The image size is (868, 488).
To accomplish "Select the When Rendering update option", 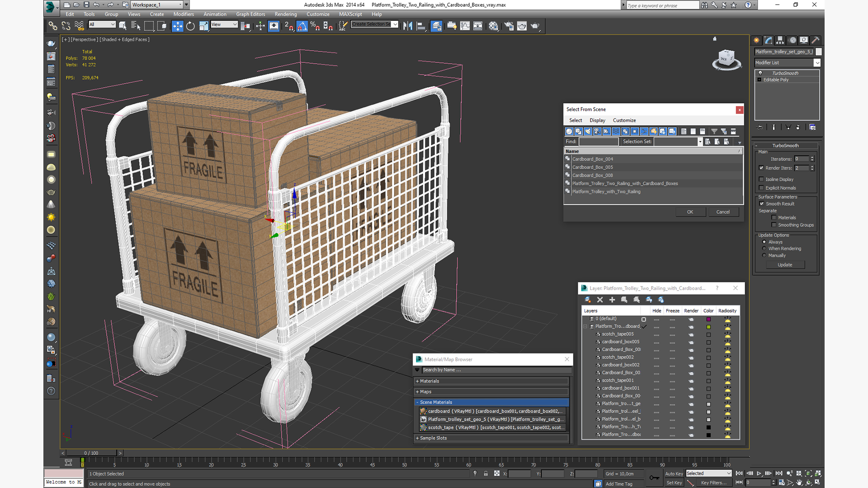I will (x=764, y=249).
